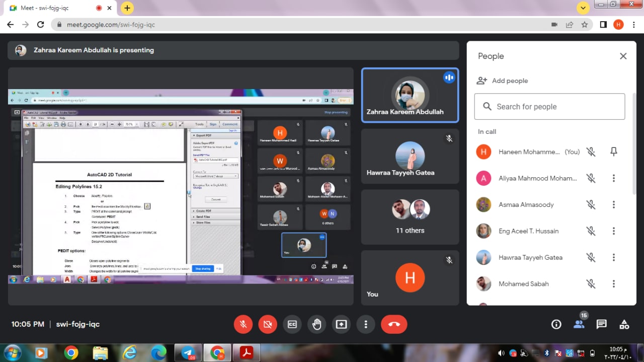The height and width of the screenshot is (362, 644).
Task: Open more options three-dot menu in the call bar
Action: 366,325
